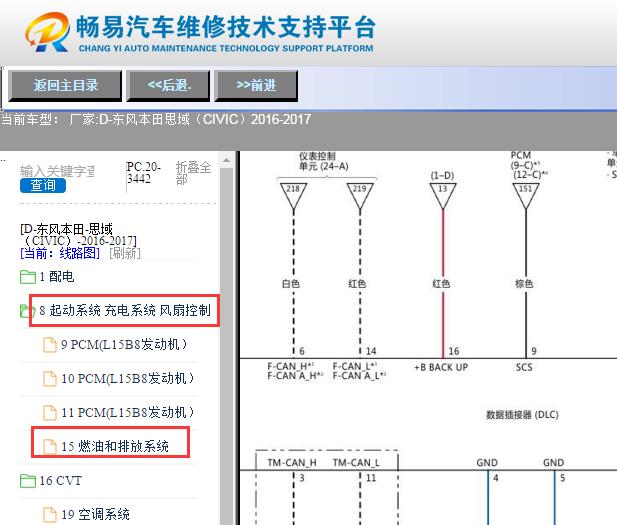Click the [D-东风本田-思域 (CIVIC) -2016-2017] heading
The width and height of the screenshot is (617, 525).
click(x=79, y=235)
